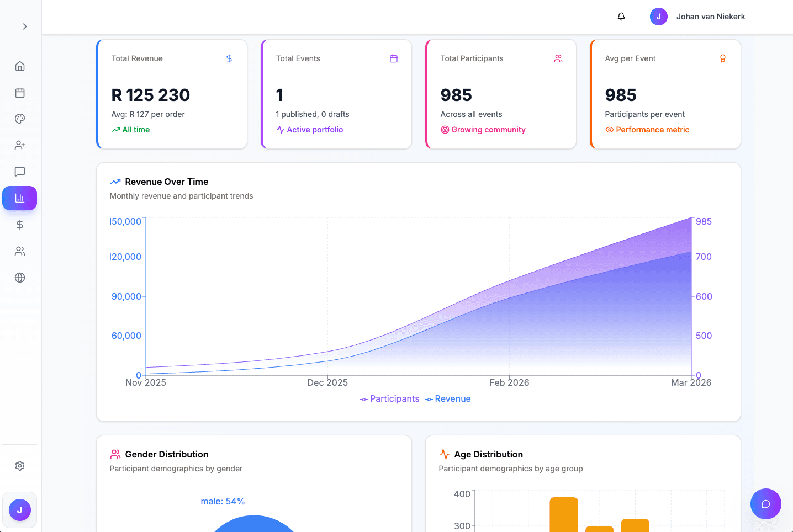The height and width of the screenshot is (532, 793).
Task: Open the Settings gear icon
Action: 20,465
